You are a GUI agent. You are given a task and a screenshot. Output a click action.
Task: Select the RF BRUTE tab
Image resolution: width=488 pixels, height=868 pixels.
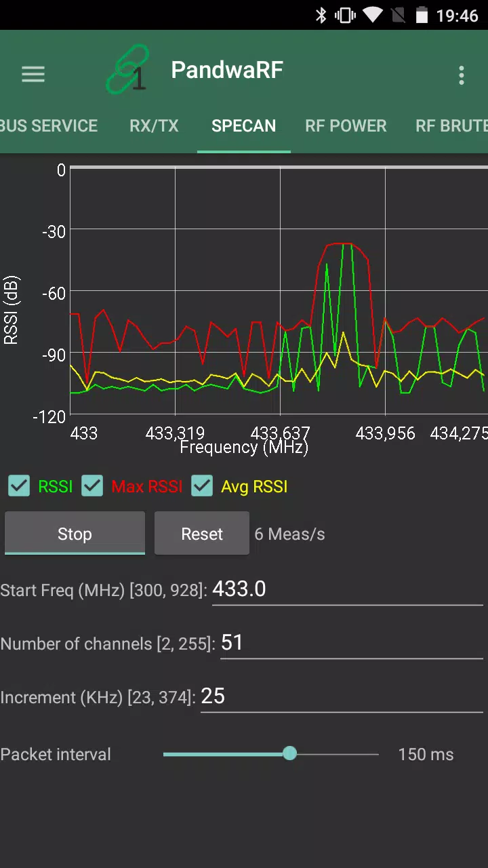pyautogui.click(x=451, y=125)
